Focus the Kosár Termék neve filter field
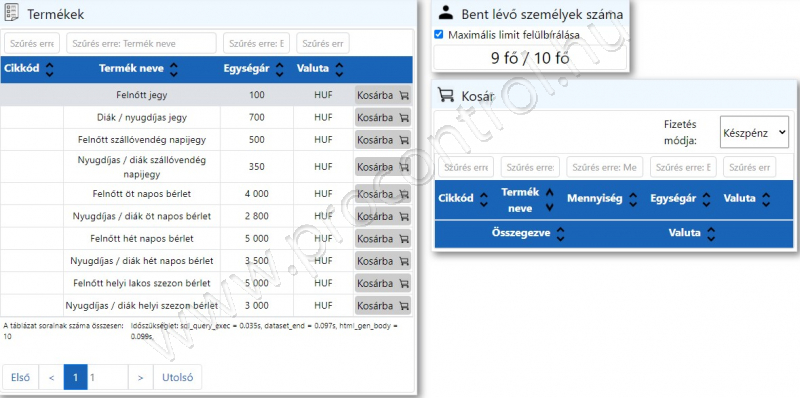The image size is (800, 398). tap(530, 167)
